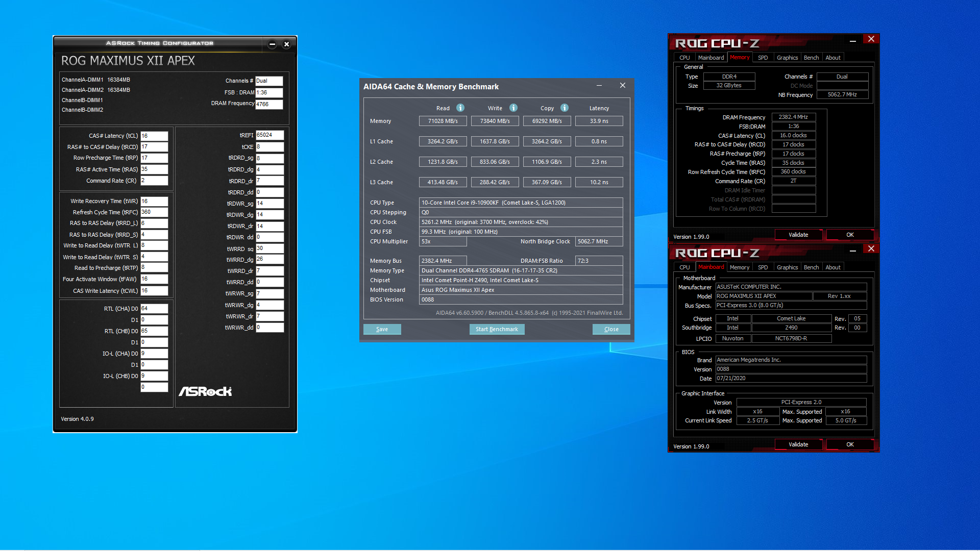Switch to Graphics tab in bottom CPU-Z
980x551 pixels.
pyautogui.click(x=787, y=267)
